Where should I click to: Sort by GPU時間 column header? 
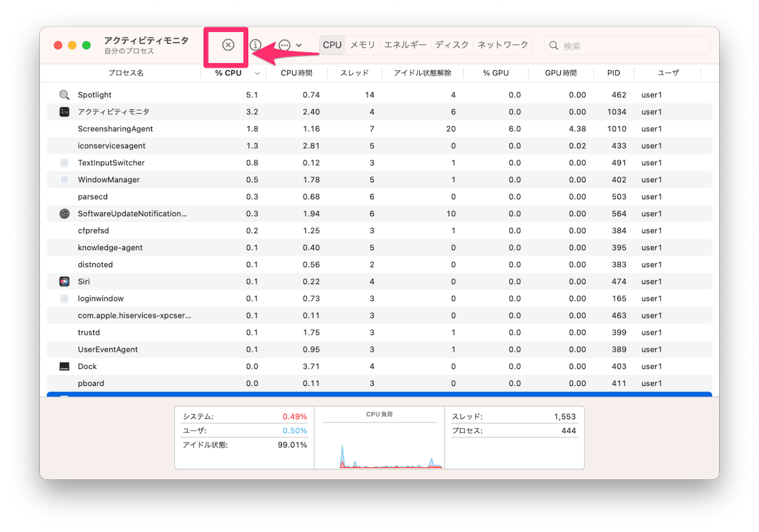pyautogui.click(x=561, y=73)
